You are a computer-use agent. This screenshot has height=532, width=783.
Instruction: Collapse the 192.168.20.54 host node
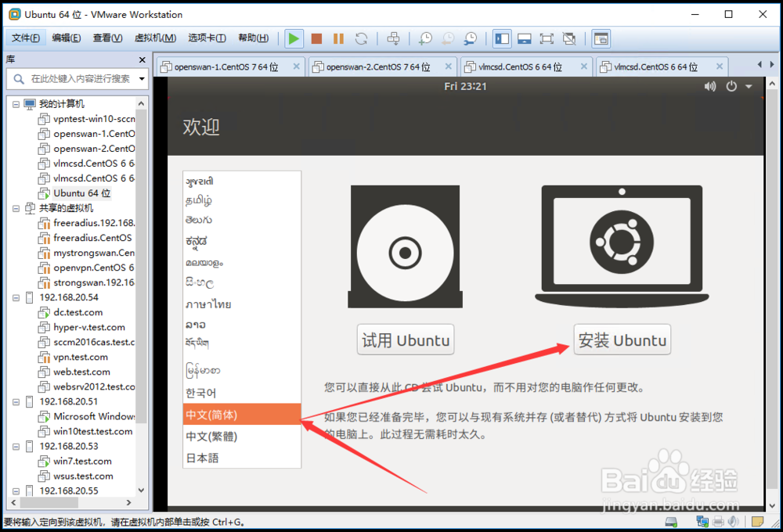16,298
